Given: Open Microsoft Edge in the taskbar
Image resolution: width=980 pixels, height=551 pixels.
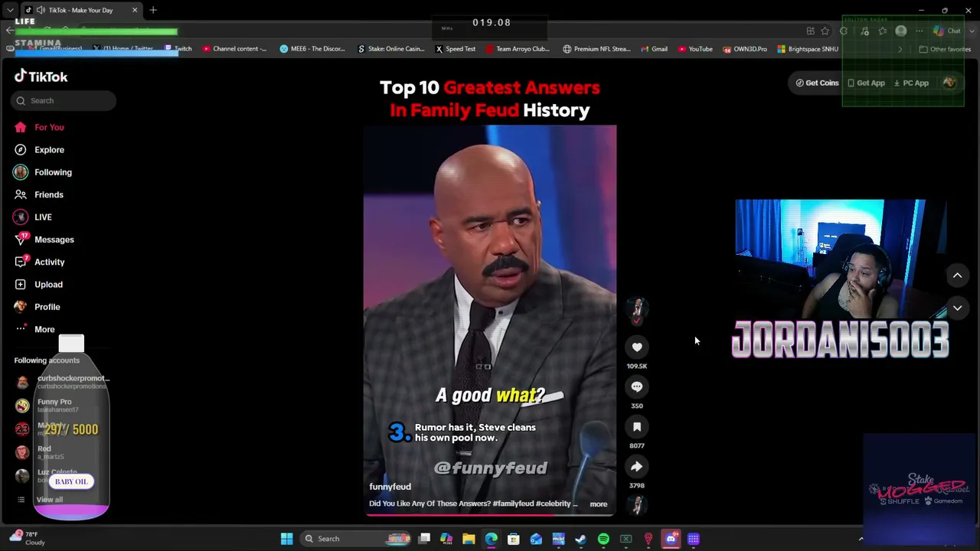Looking at the screenshot, I should (x=491, y=539).
